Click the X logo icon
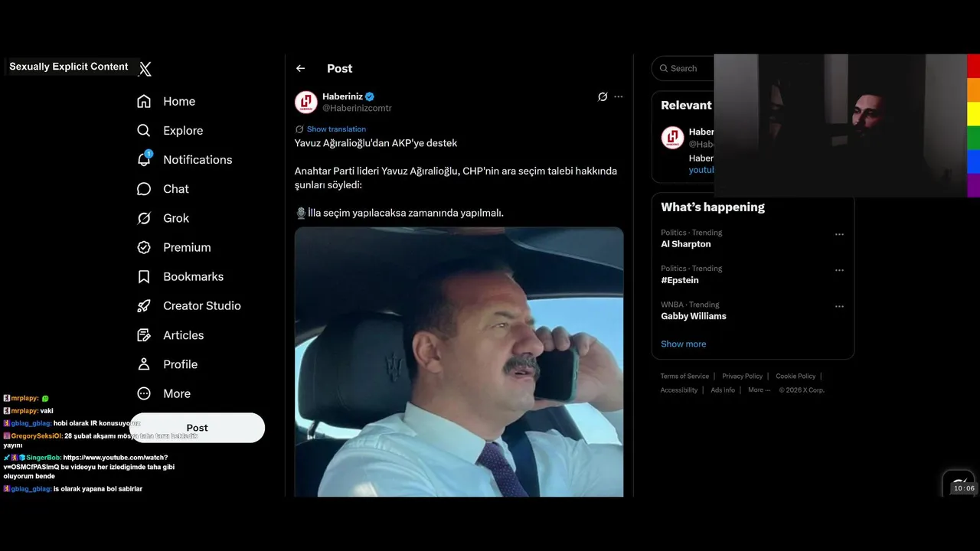 point(145,69)
